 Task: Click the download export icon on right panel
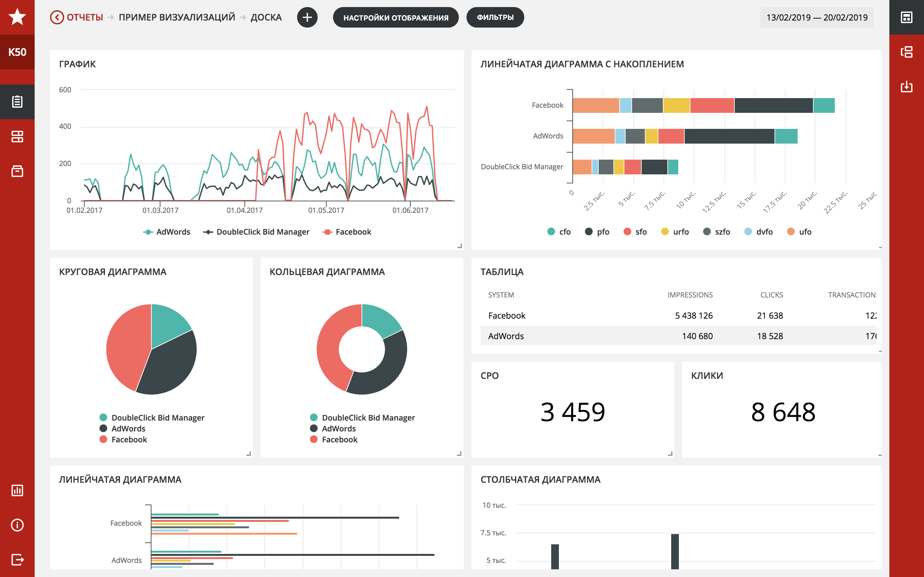(906, 87)
